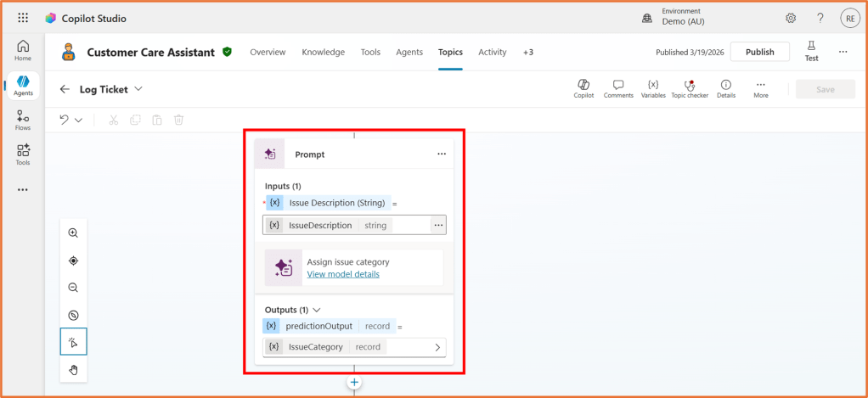Screen dimensions: 868x398
Task: Click the Copilot Studio logo
Action: click(x=51, y=18)
